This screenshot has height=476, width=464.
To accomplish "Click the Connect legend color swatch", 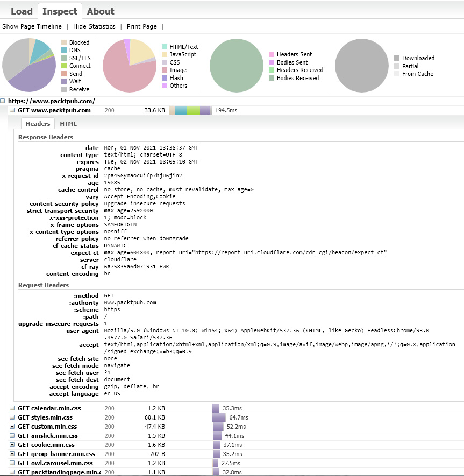I will click(x=64, y=66).
